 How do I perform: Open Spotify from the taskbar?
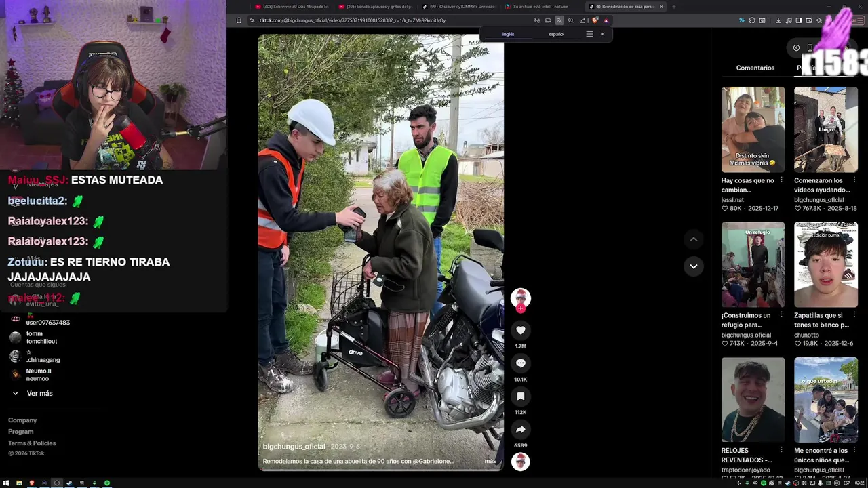(x=107, y=483)
